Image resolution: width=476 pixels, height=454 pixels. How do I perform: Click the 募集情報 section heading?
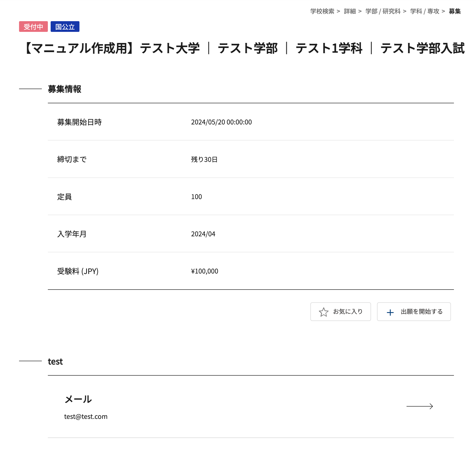[x=64, y=89]
